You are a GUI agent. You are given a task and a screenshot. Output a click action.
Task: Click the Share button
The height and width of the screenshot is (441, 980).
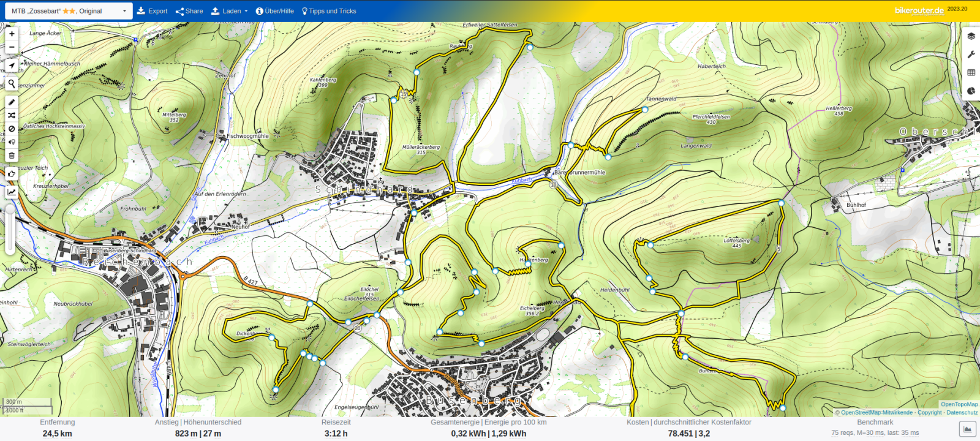point(189,11)
